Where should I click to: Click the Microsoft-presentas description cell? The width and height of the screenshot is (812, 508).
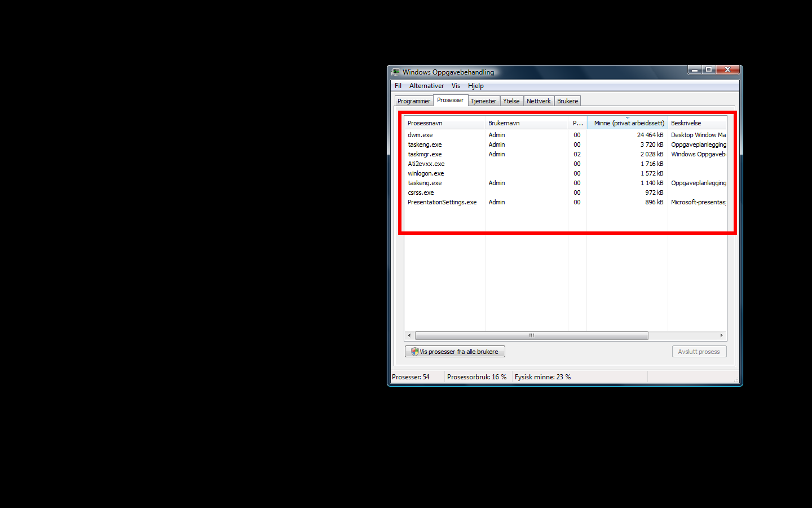click(698, 202)
